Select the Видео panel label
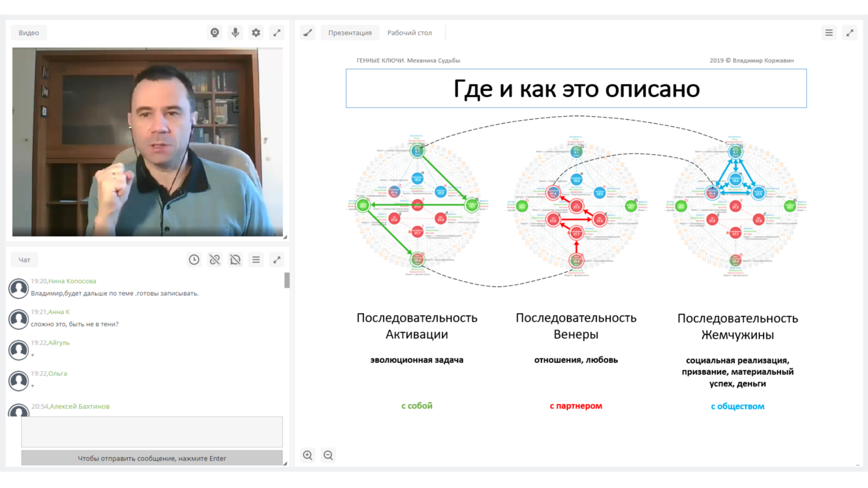Viewport: 868px width, 488px height. tap(29, 33)
